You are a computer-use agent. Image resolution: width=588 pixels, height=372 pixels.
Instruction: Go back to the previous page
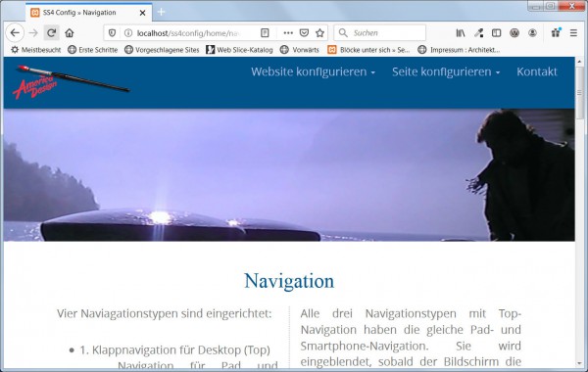click(15, 33)
